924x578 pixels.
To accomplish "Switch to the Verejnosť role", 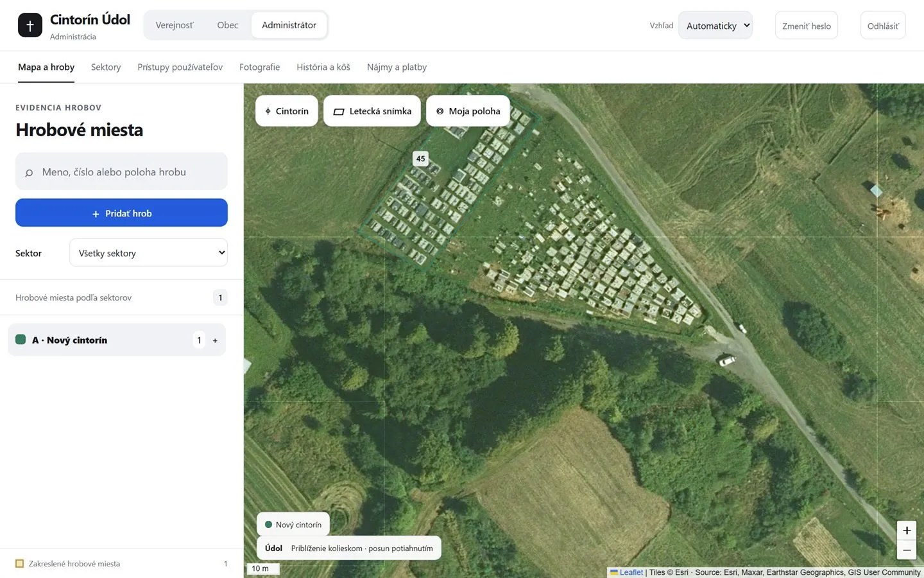I will click(175, 25).
